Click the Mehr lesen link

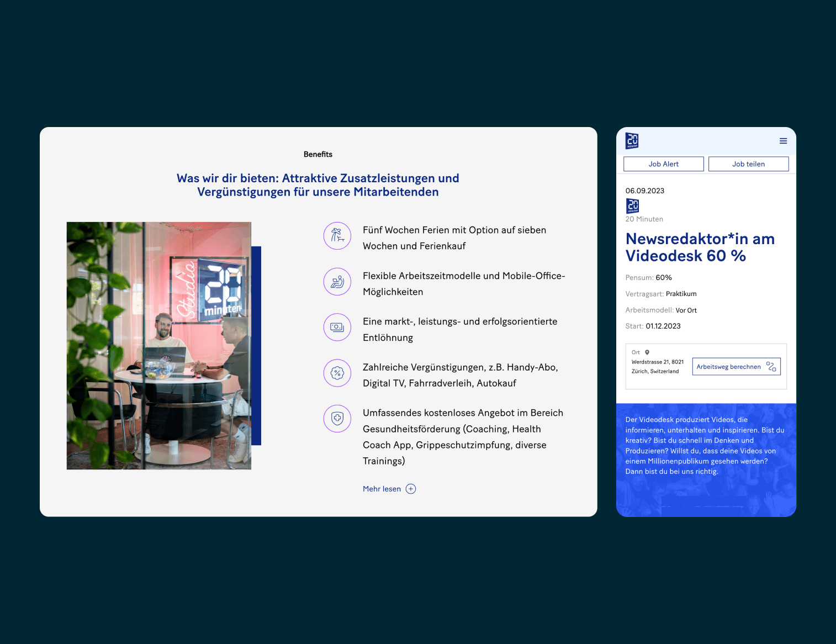[382, 489]
